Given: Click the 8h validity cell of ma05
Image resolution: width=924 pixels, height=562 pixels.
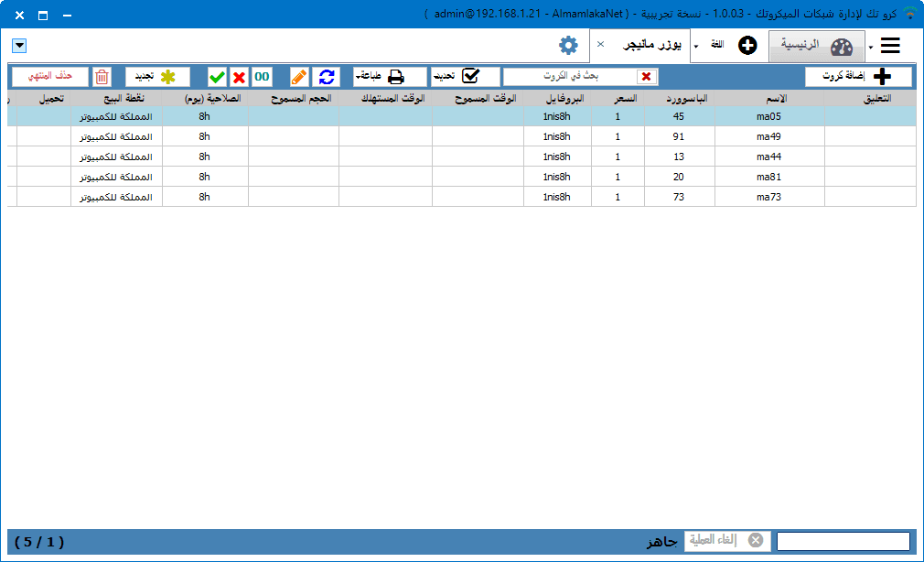Looking at the screenshot, I should pos(205,117).
